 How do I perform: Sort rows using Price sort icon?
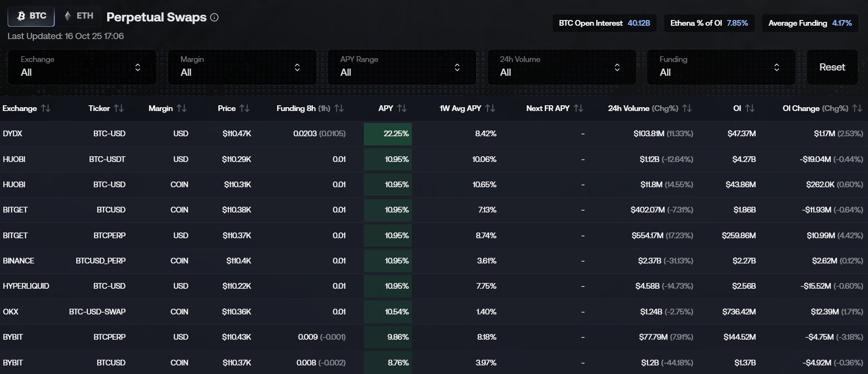coord(245,109)
